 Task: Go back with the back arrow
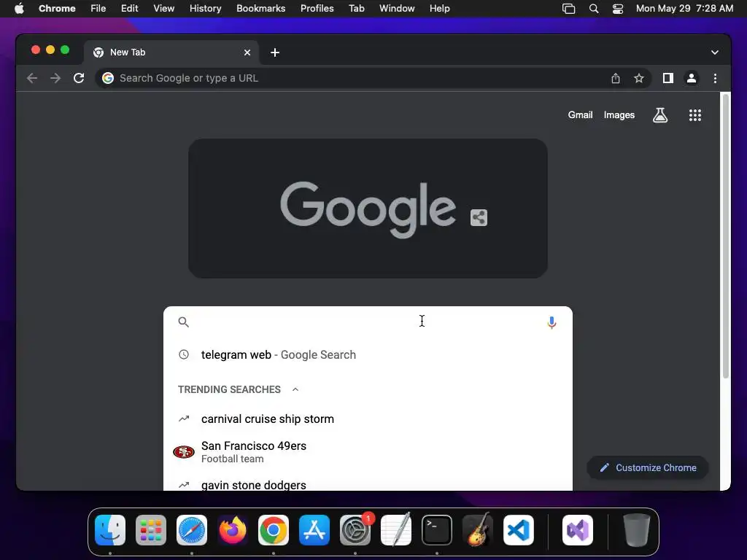point(32,78)
